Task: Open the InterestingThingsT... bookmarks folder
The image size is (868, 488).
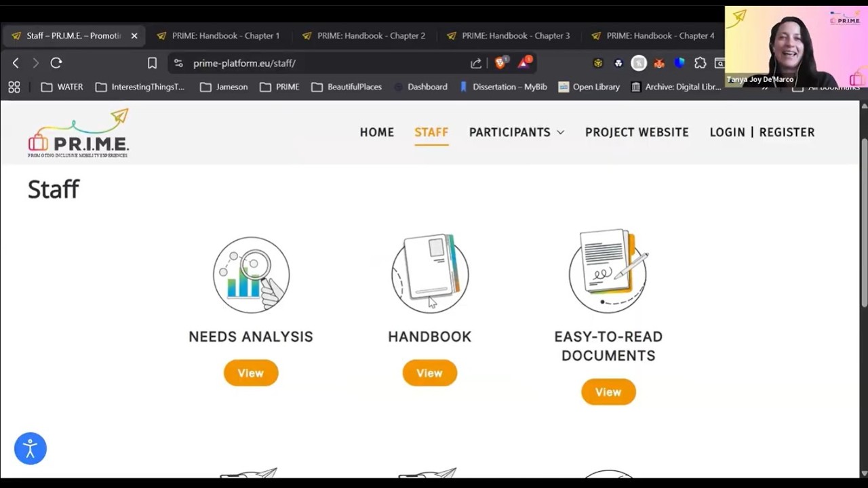Action: (140, 87)
